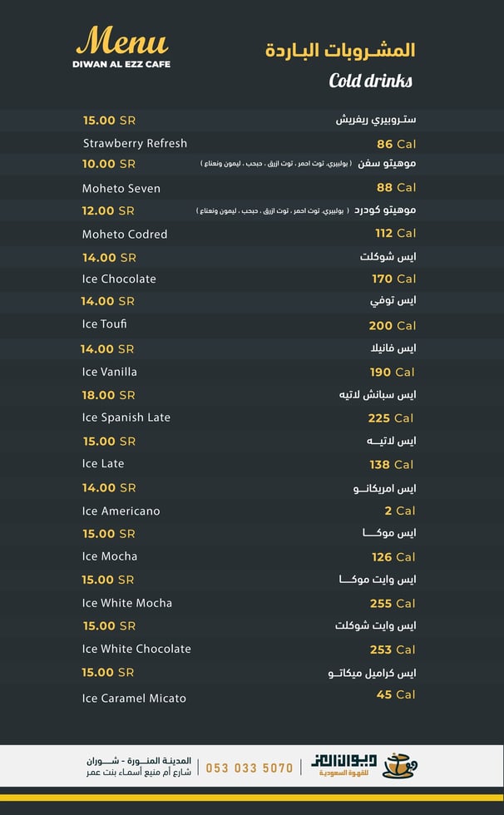Click the Cold drinks section heading

tap(371, 81)
